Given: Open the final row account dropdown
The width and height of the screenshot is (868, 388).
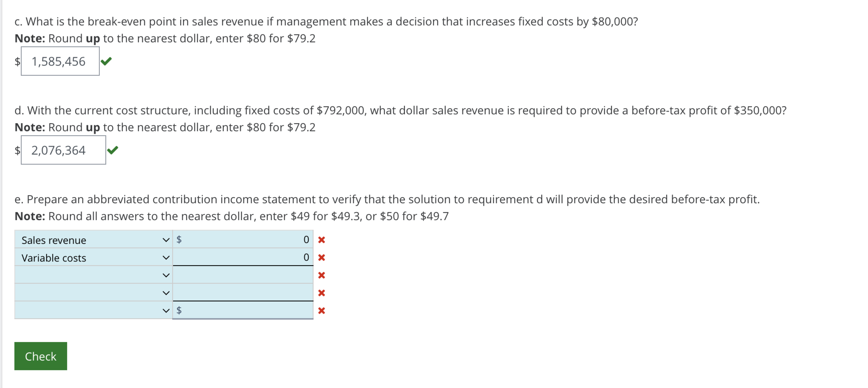Looking at the screenshot, I should pyautogui.click(x=166, y=311).
